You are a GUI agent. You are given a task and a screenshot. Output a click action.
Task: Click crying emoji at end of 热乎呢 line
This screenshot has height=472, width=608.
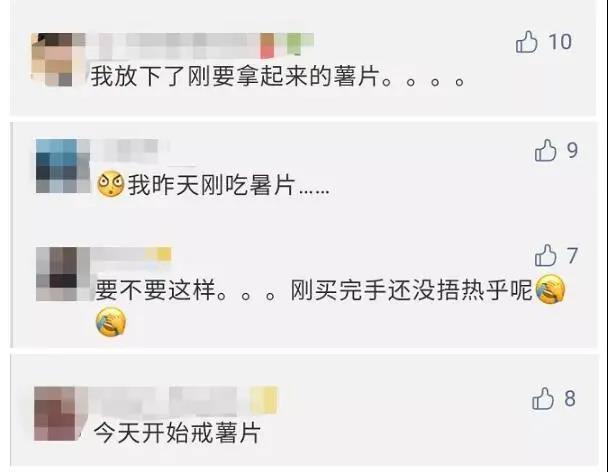[x=550, y=289]
